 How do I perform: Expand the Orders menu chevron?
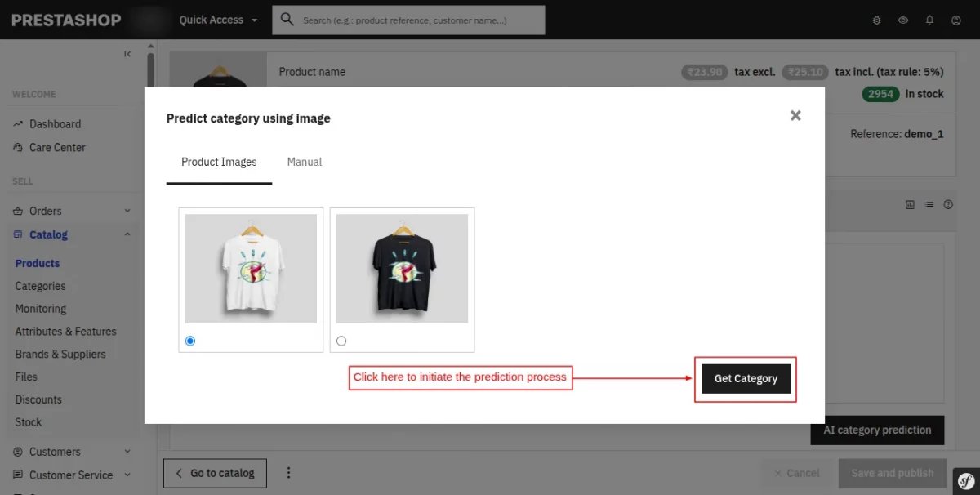pyautogui.click(x=127, y=211)
